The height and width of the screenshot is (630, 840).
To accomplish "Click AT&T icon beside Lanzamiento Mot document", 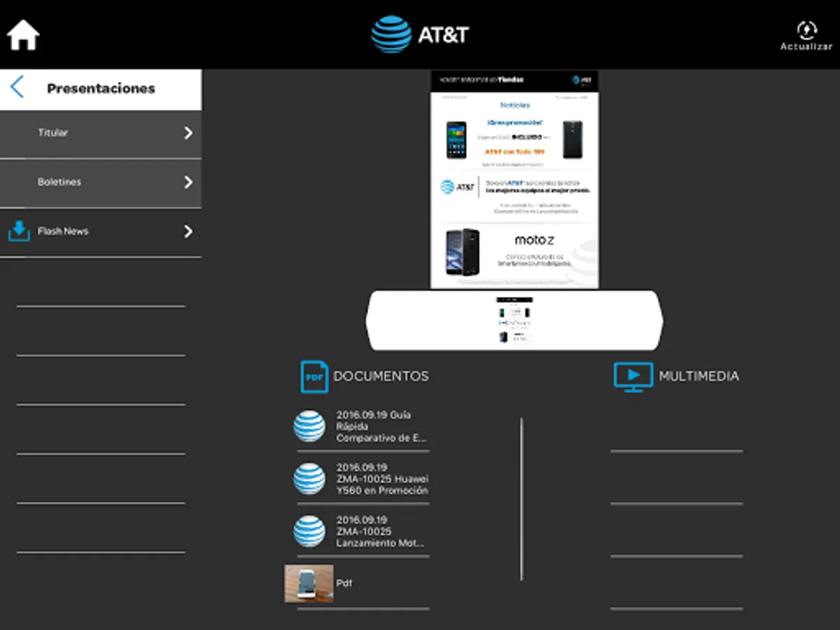I will pyautogui.click(x=309, y=531).
